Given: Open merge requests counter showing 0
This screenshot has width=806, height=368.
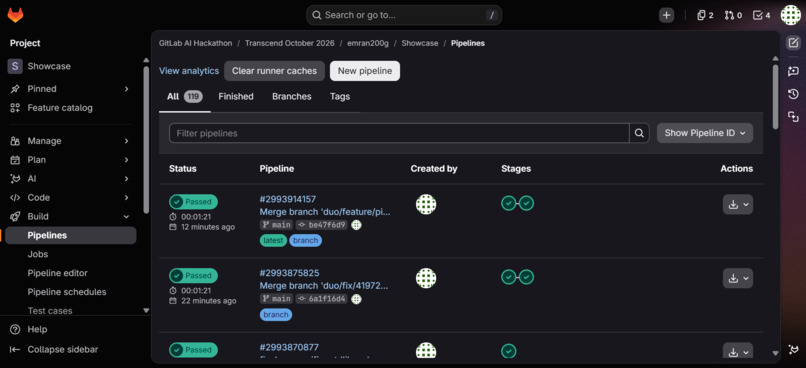Looking at the screenshot, I should click(x=733, y=15).
